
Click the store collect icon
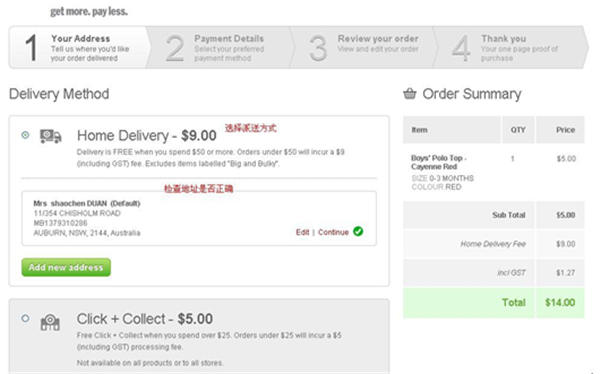click(50, 322)
